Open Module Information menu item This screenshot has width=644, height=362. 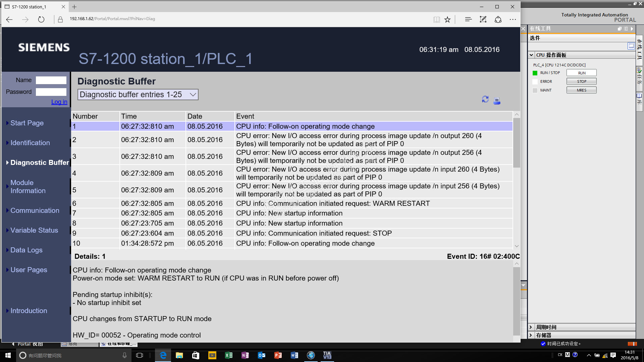pos(28,187)
